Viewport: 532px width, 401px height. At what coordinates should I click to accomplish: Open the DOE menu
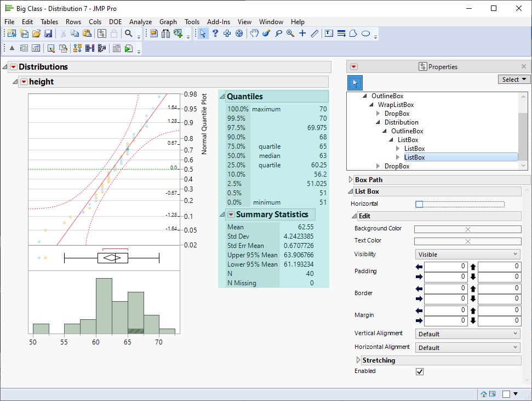[x=115, y=22]
